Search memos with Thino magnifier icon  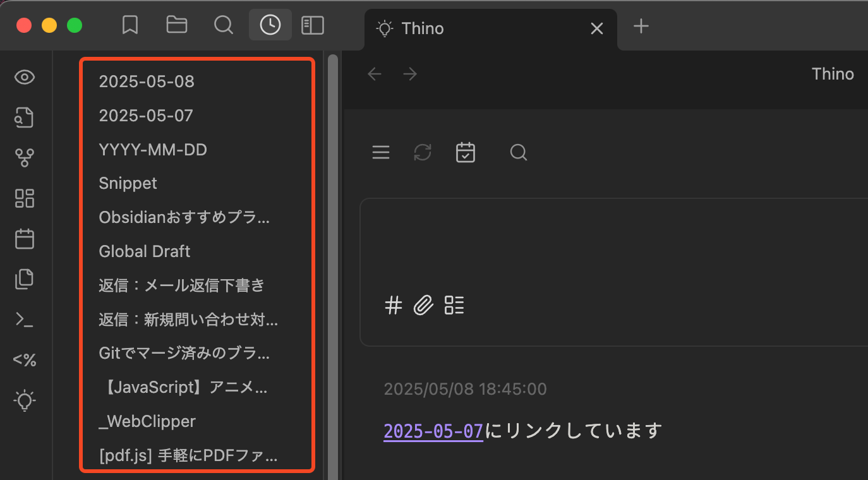519,152
